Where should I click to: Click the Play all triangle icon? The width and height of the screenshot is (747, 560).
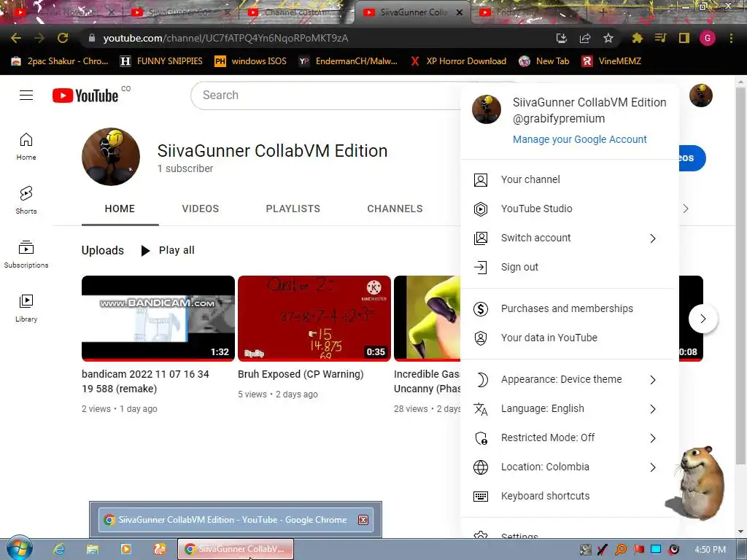point(145,251)
